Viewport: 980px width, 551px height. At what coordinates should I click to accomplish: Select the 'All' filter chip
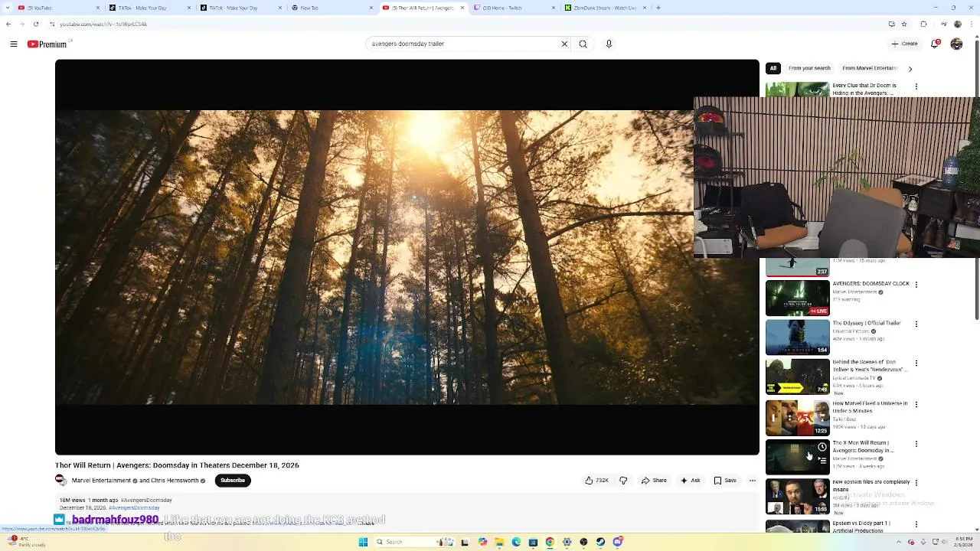coord(773,68)
